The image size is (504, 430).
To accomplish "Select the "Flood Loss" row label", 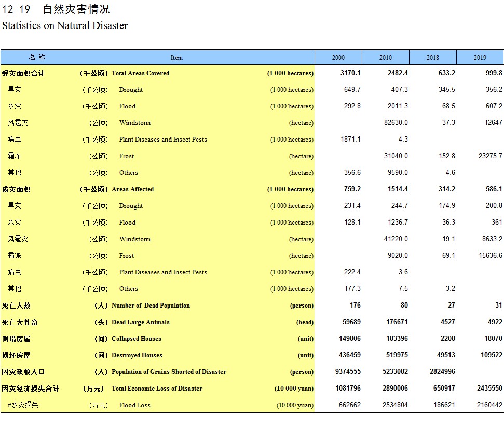I will coord(134,405).
